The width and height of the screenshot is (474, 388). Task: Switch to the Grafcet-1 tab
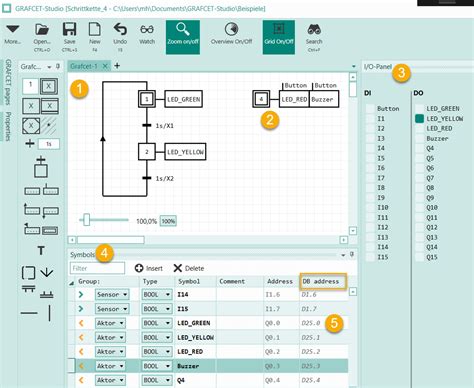coord(84,66)
